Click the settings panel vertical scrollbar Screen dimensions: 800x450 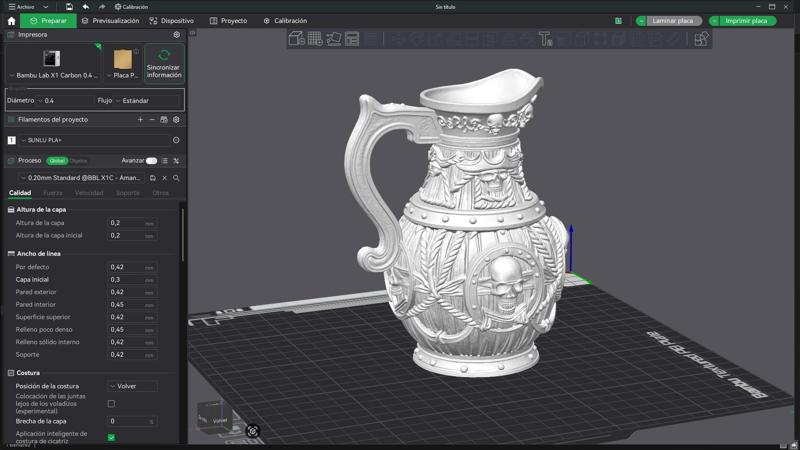183,235
